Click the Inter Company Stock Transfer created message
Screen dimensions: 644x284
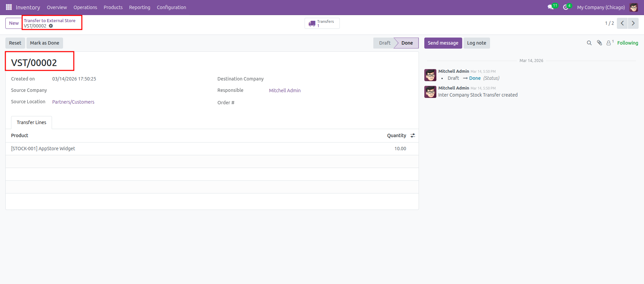tap(478, 95)
